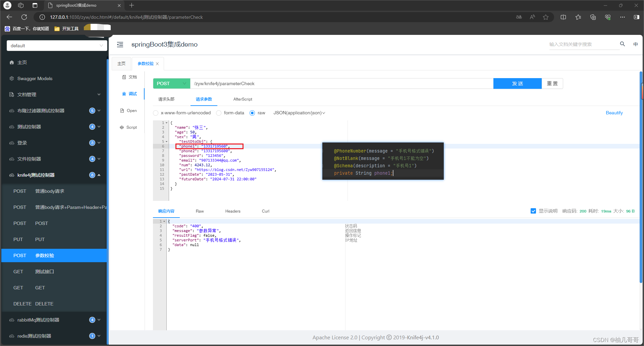Screen dimensions: 644x346
Task: Select the form-data radio option
Action: [x=219, y=113]
